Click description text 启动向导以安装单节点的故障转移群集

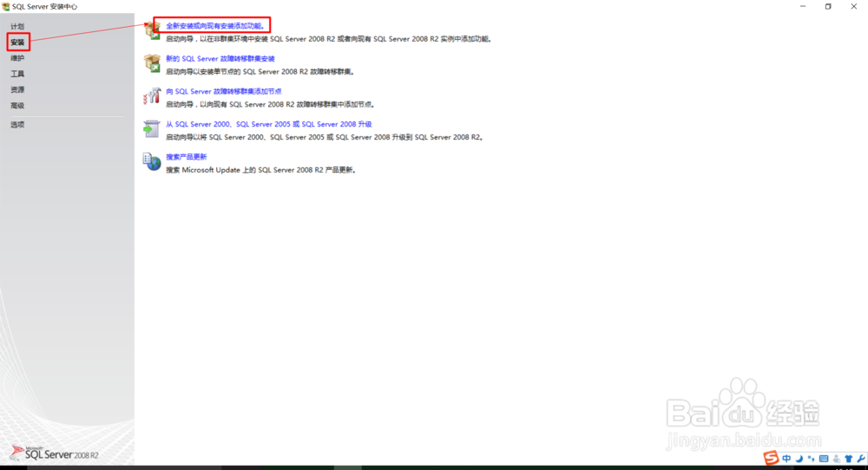(x=260, y=71)
